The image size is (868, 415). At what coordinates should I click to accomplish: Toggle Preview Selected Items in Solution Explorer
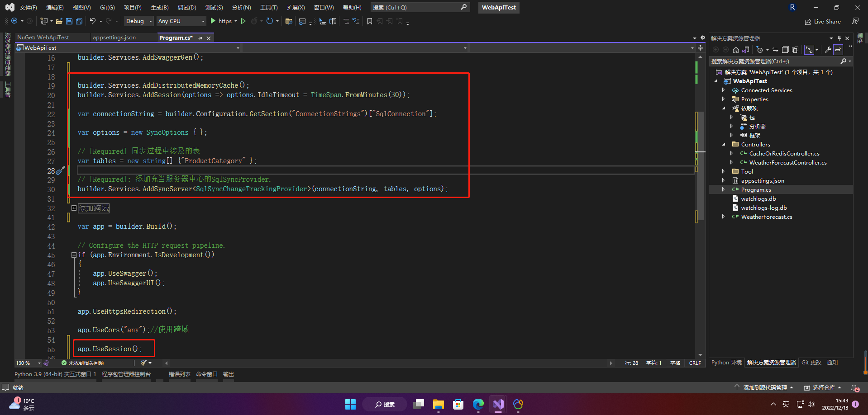[x=838, y=50]
